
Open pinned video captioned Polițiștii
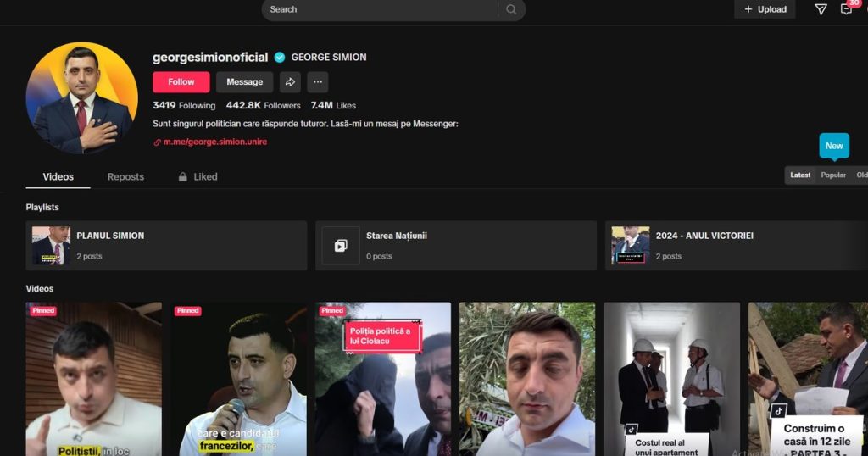pos(93,379)
